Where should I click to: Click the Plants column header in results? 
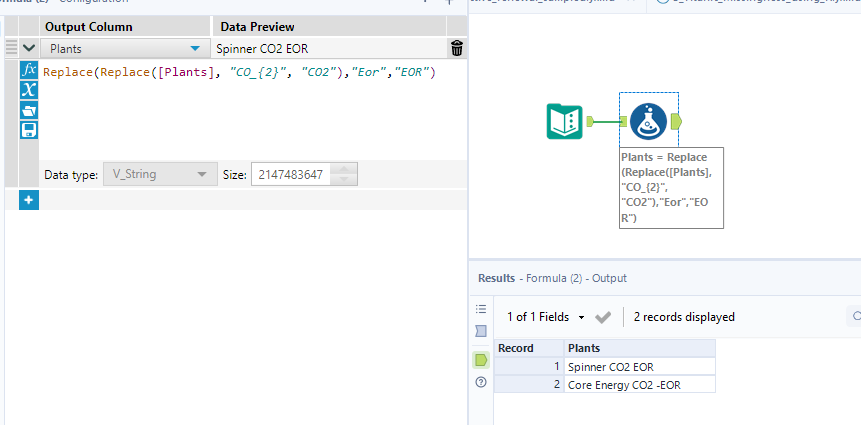(x=639, y=348)
